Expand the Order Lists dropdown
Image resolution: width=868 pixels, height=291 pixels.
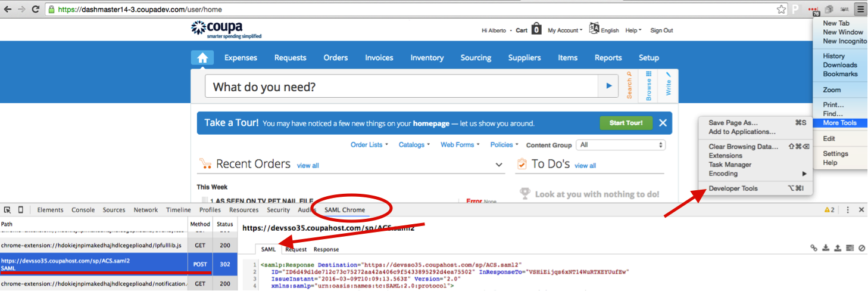(369, 145)
